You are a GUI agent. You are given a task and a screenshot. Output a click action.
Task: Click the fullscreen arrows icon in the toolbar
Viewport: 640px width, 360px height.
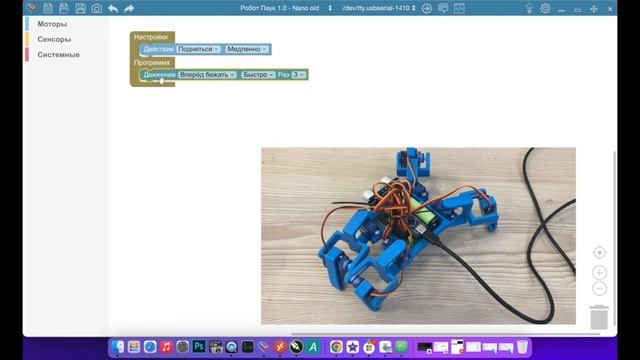click(594, 9)
